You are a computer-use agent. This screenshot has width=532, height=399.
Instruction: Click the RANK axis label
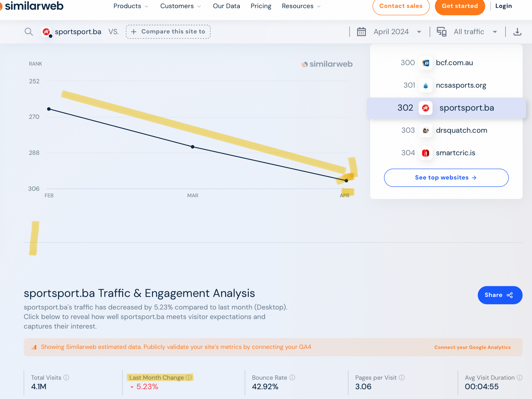tap(35, 64)
